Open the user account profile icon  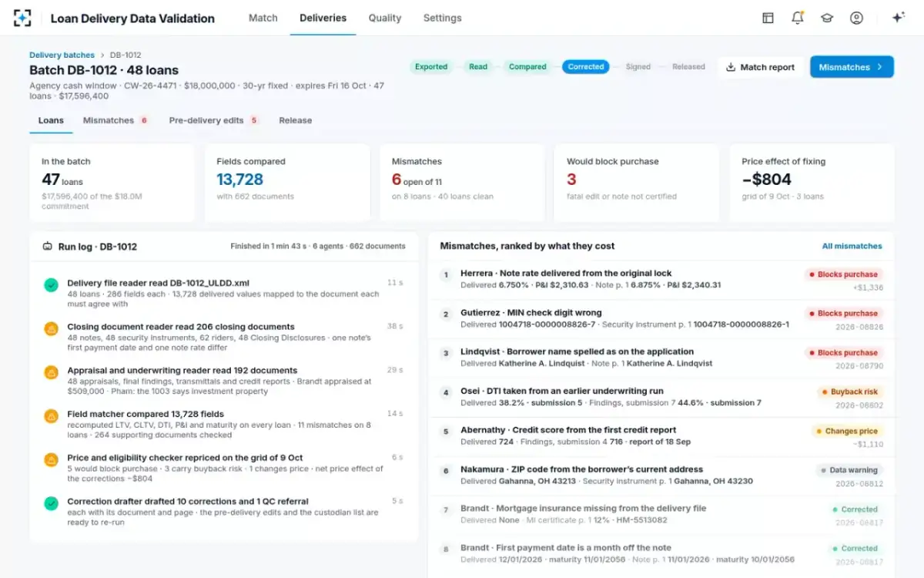[x=856, y=18]
